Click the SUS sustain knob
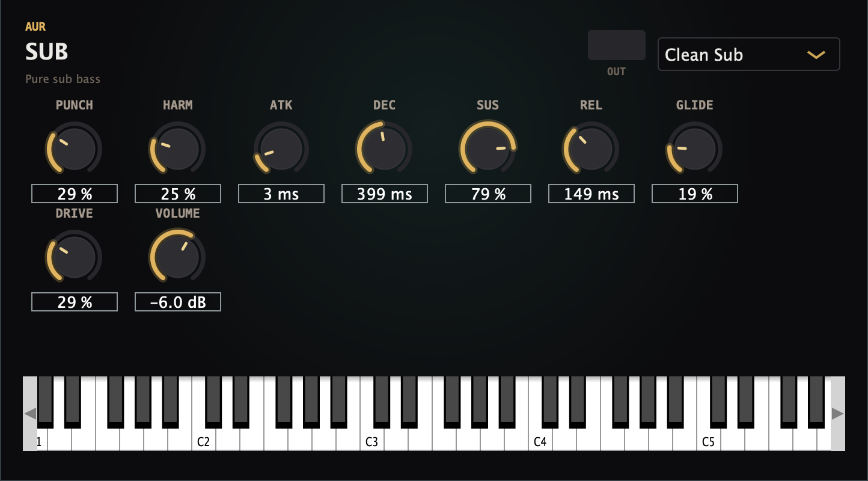Viewport: 868px width, 481px height. [x=487, y=149]
